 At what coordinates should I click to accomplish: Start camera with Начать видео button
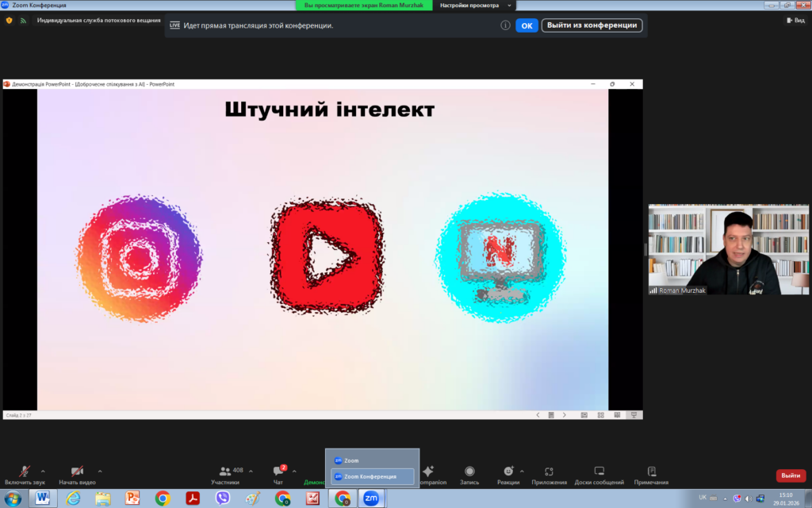77,471
